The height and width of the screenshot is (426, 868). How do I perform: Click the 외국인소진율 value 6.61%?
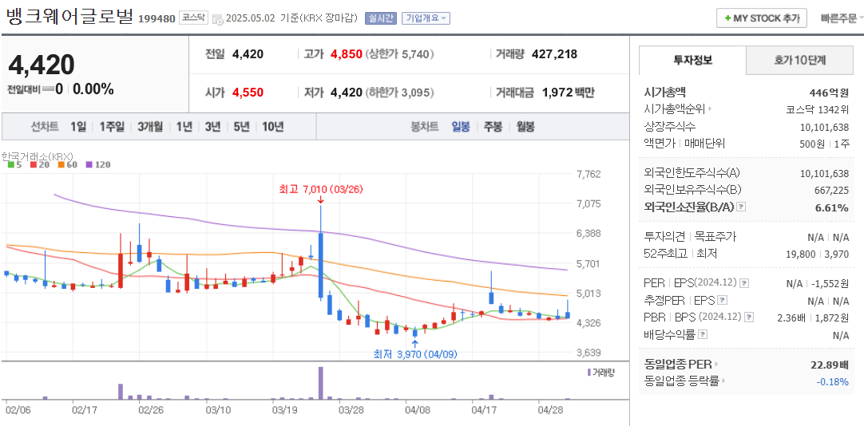[x=833, y=207]
